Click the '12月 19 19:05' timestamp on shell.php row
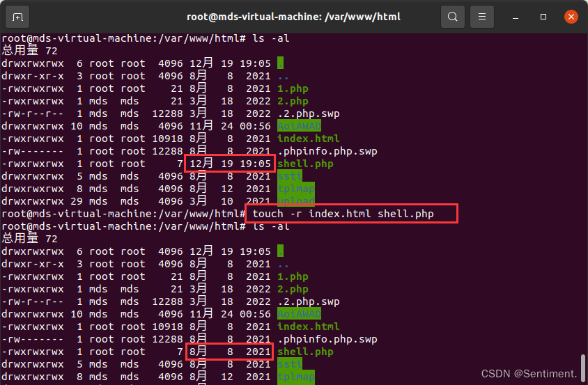 click(x=230, y=164)
